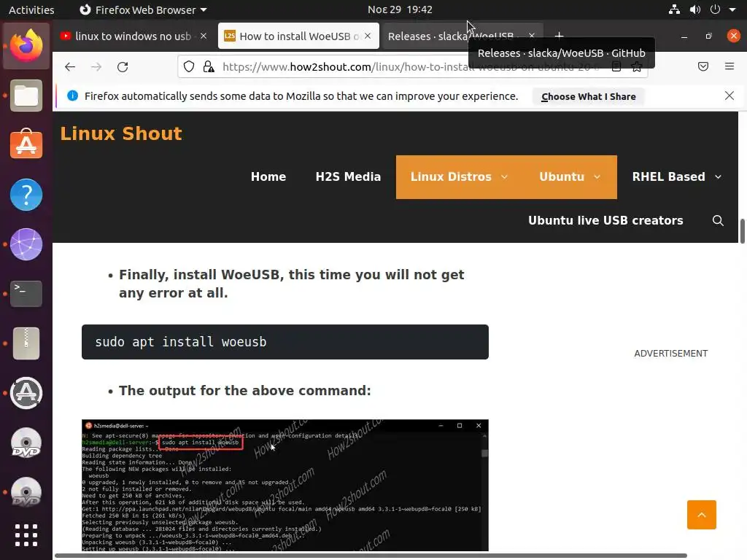This screenshot has height=560, width=747.
Task: Open a new browser tab
Action: (560, 36)
